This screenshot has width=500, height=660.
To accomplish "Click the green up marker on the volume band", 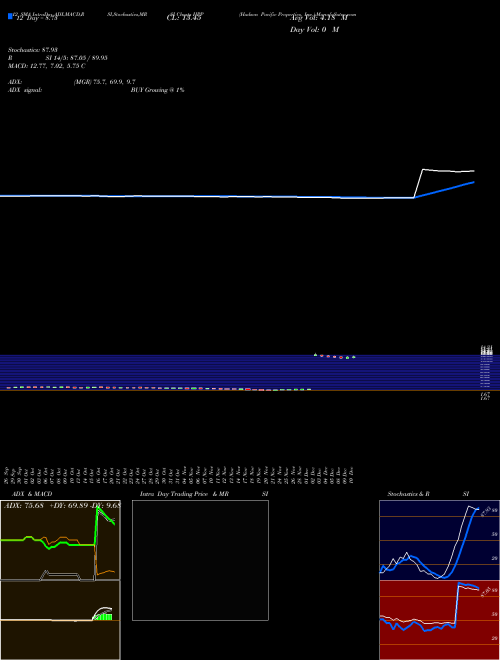I will coord(315,355).
